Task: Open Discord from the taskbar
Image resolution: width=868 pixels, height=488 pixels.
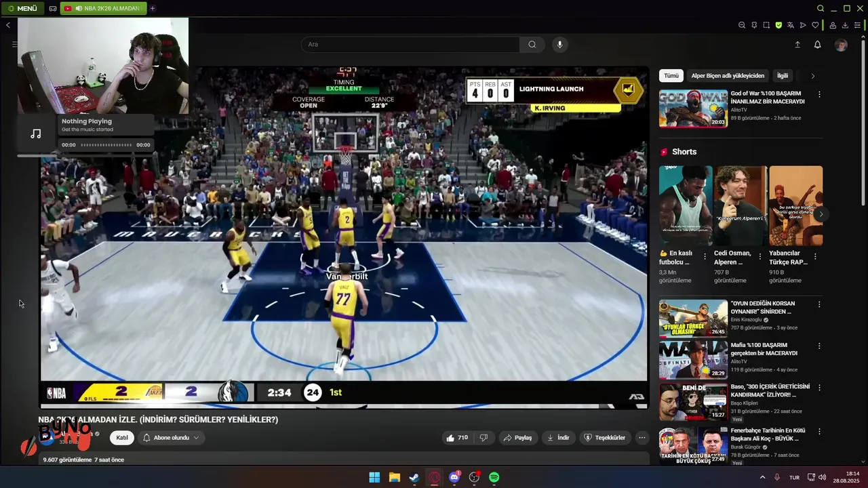Action: 454,477
